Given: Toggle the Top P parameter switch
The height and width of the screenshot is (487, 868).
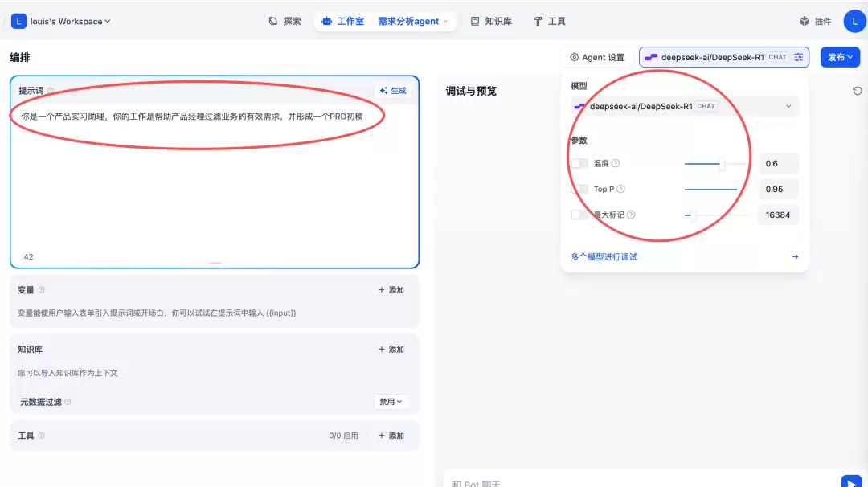Looking at the screenshot, I should (579, 190).
